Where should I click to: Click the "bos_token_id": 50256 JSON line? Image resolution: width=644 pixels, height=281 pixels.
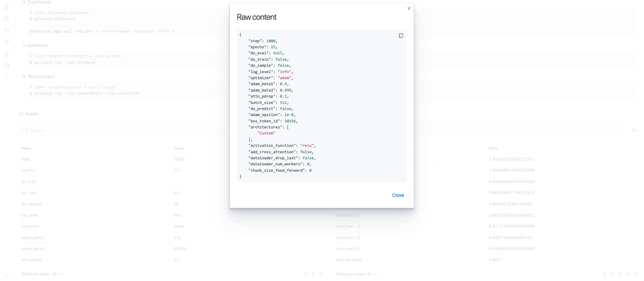click(273, 121)
